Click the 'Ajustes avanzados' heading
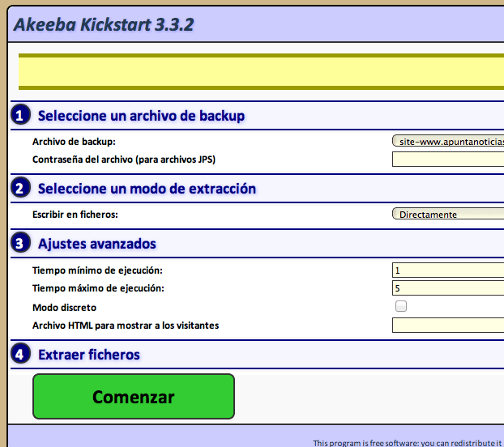 pos(97,244)
